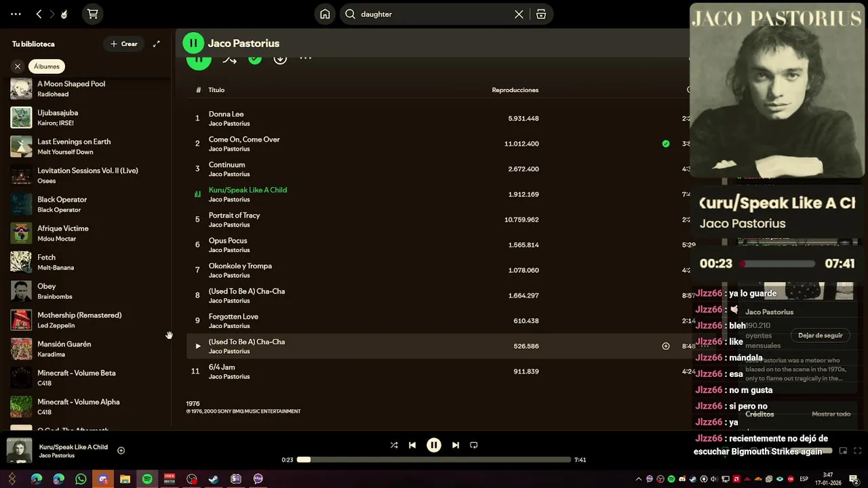Navigate back with the left arrow
This screenshot has width=868, height=488.
39,14
